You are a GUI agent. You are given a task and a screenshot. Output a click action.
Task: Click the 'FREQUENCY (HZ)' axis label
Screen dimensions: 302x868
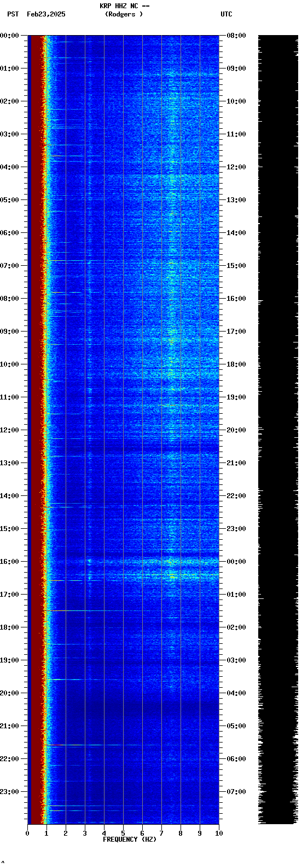pos(130,840)
